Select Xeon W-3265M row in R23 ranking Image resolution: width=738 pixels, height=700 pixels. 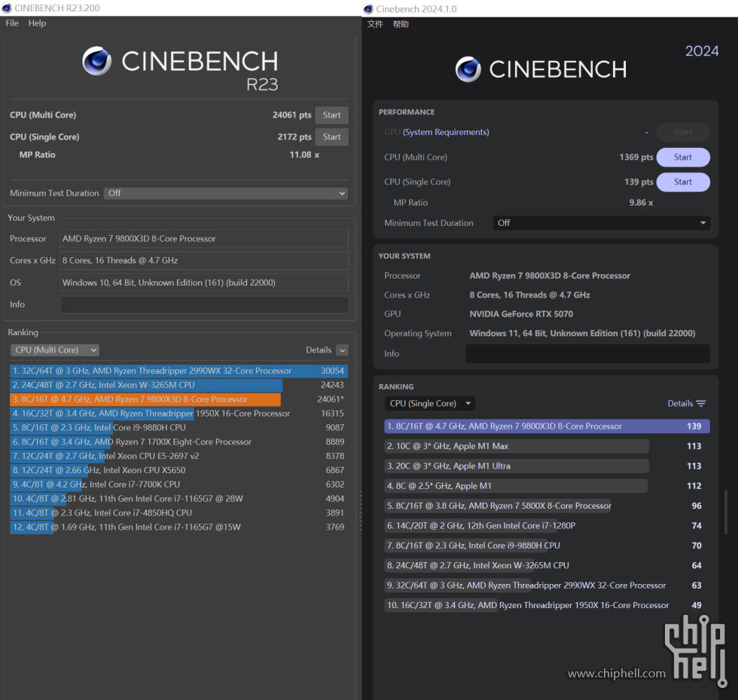coord(179,385)
